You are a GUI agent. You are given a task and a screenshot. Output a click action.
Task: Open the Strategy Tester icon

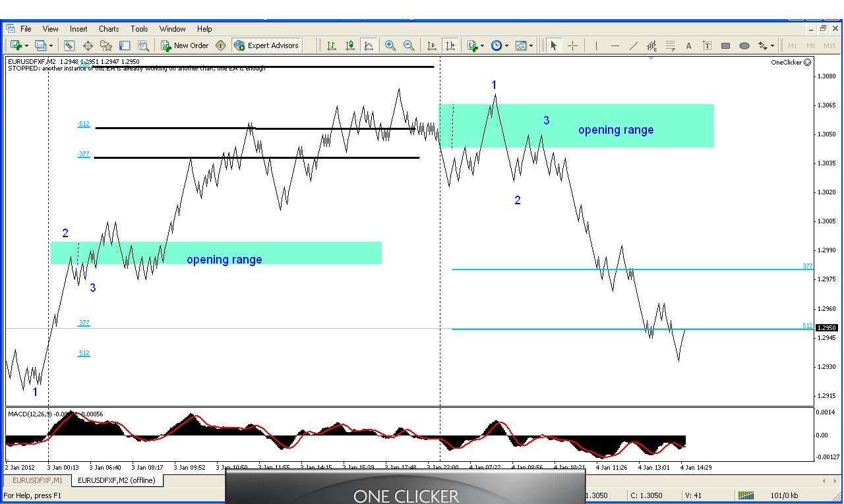pyautogui.click(x=143, y=45)
